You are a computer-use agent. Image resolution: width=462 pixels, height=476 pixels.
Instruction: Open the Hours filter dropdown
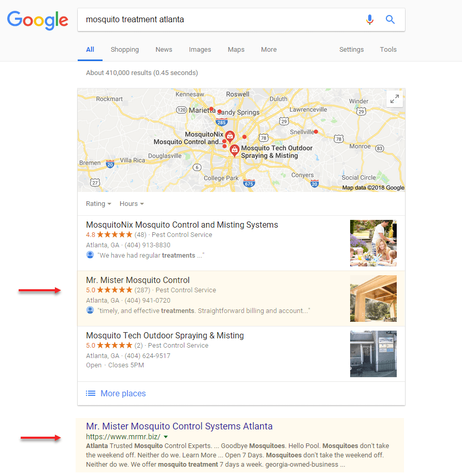point(132,204)
